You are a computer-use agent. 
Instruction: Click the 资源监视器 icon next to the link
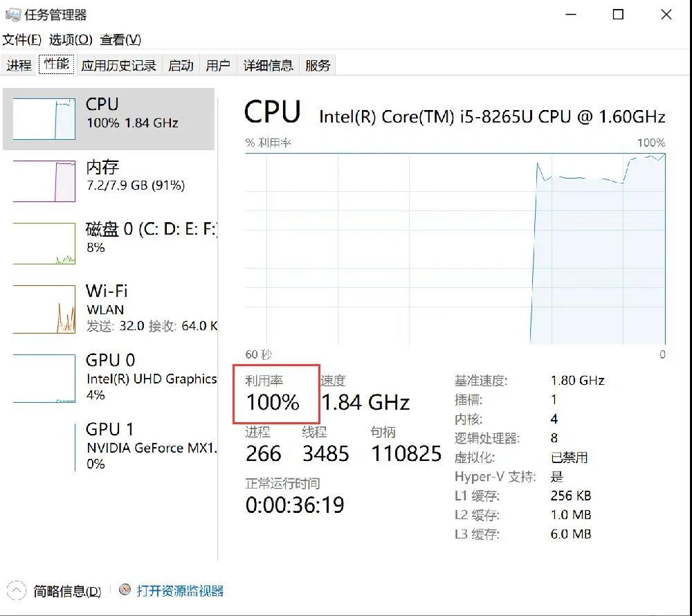[125, 590]
